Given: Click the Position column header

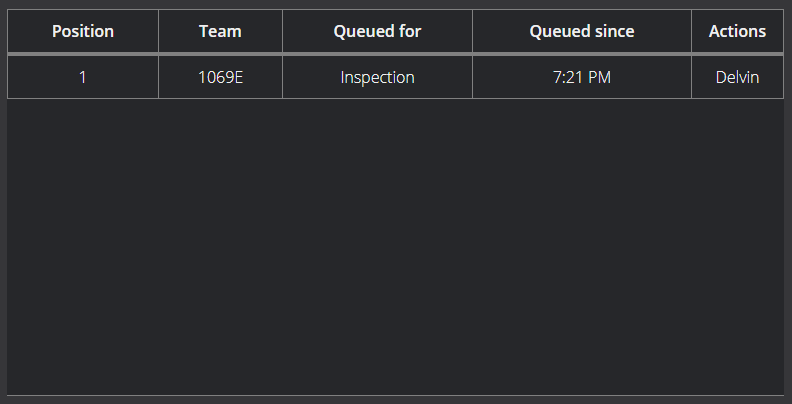Looking at the screenshot, I should [83, 31].
